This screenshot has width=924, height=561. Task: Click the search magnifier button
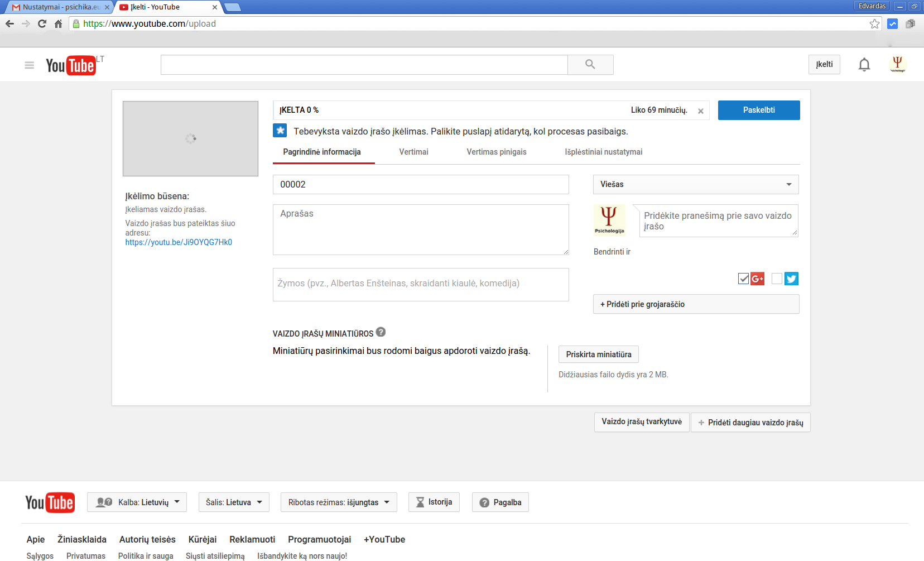pyautogui.click(x=590, y=65)
